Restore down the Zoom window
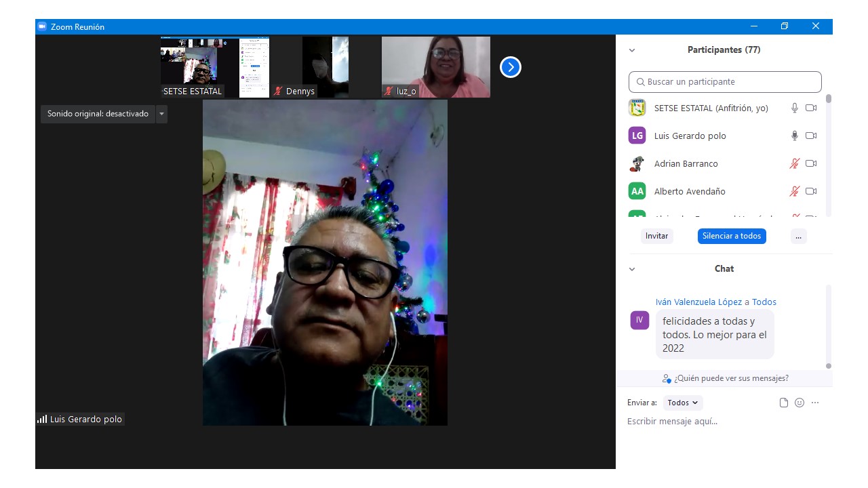 785,26
